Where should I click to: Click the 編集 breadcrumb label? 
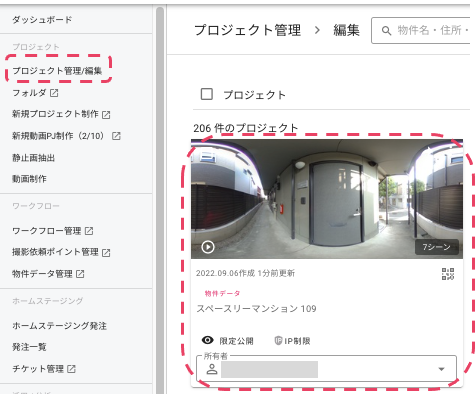point(346,30)
